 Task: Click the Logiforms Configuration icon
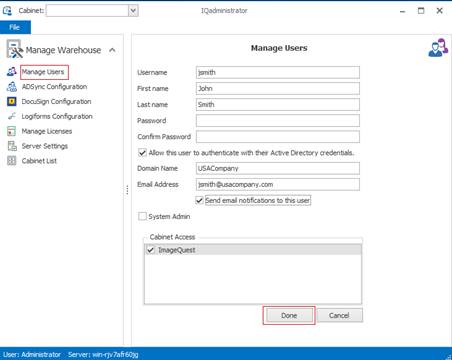12,116
